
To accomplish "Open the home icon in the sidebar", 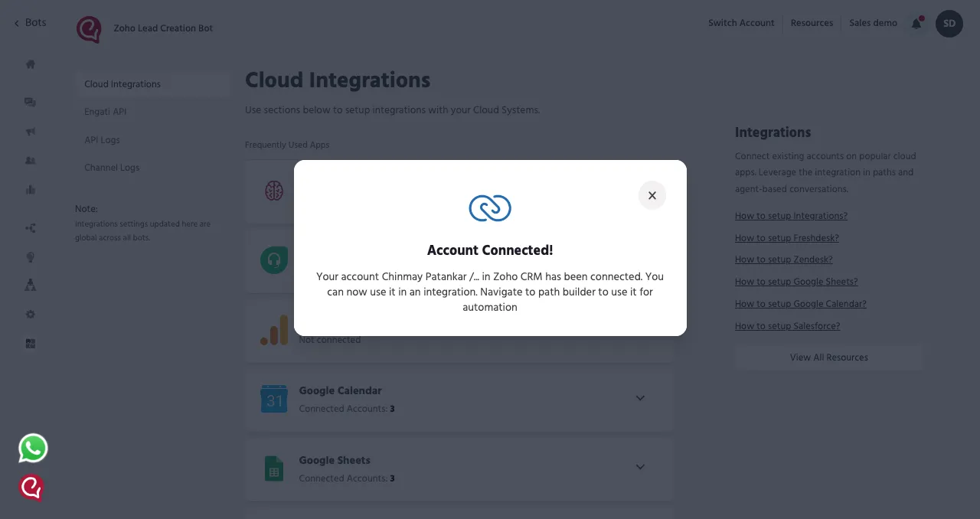I will pos(31,64).
